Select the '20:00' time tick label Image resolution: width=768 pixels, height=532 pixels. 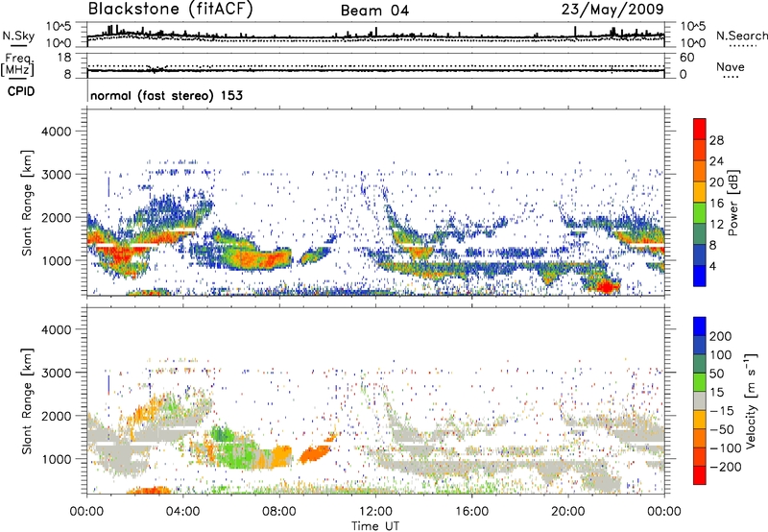coord(567,512)
